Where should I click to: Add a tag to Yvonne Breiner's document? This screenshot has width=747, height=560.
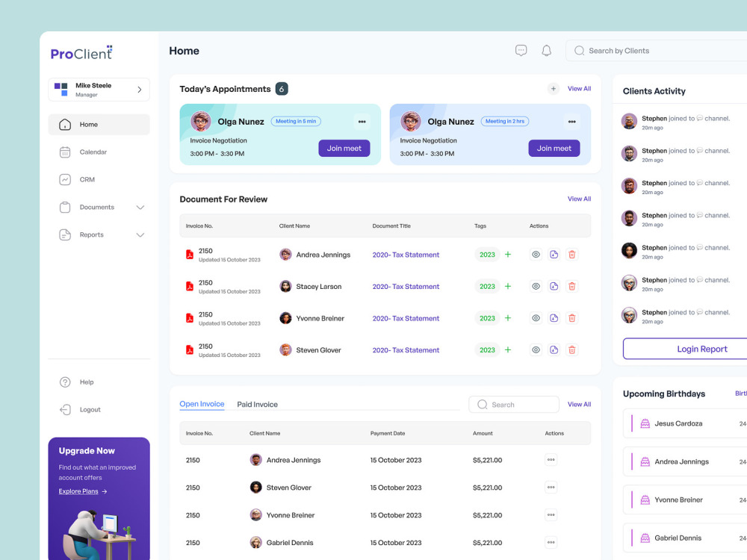click(x=507, y=318)
